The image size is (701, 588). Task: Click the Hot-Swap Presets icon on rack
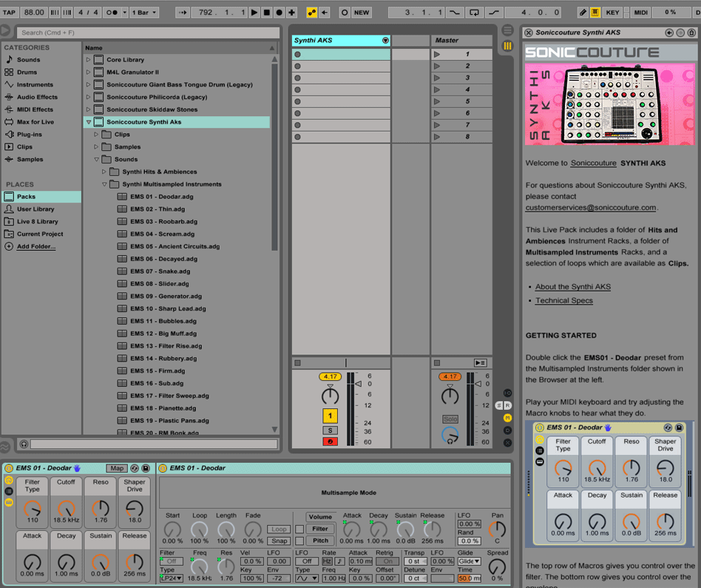click(135, 468)
